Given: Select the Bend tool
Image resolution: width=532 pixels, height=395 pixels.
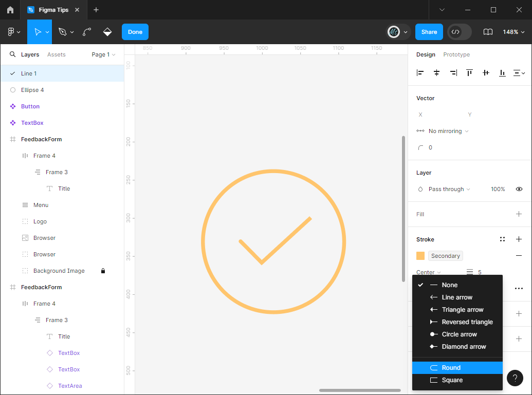Looking at the screenshot, I should coord(87,32).
